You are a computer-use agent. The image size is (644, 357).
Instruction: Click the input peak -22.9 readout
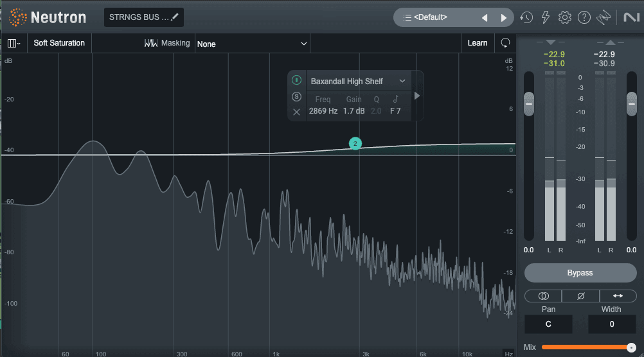[x=554, y=55]
